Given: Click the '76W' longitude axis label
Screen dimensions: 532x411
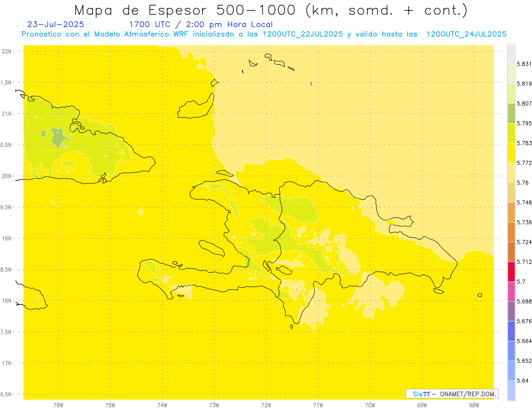Looking at the screenshot, I should 58,405.
